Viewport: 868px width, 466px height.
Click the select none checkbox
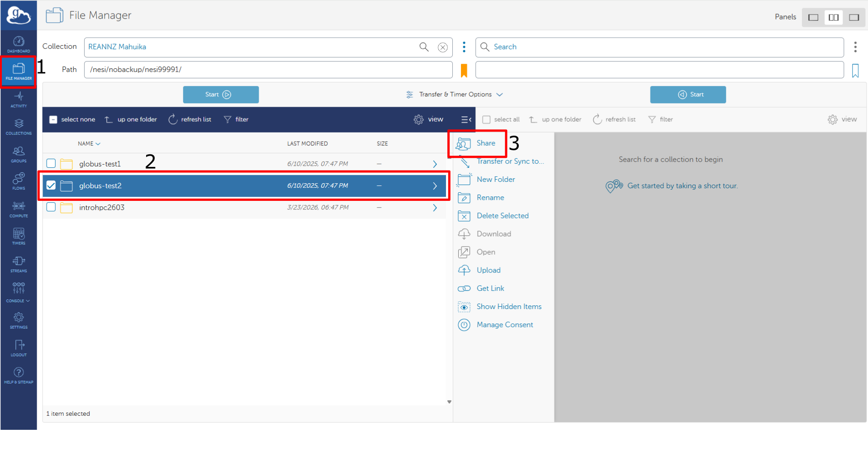click(53, 119)
